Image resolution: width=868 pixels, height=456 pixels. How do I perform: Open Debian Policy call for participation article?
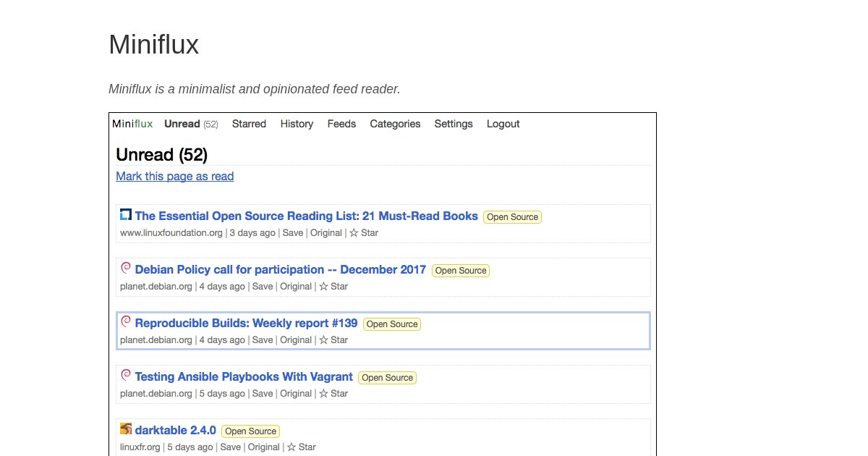281,269
